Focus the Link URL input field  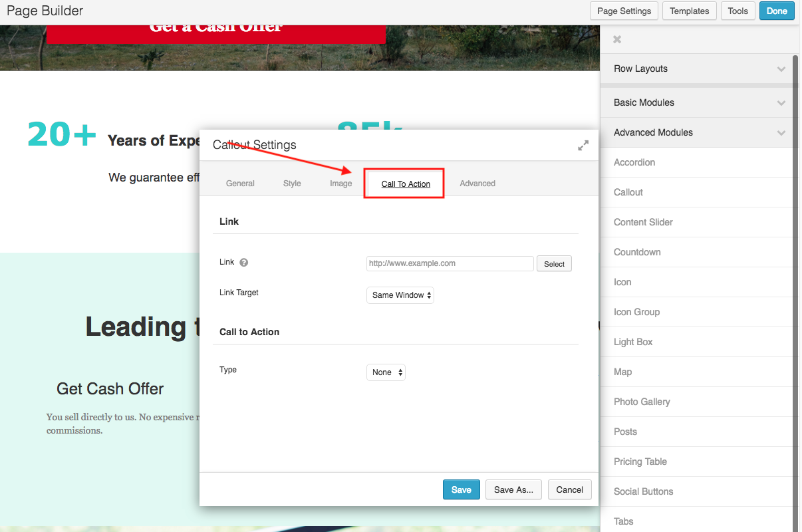click(450, 263)
